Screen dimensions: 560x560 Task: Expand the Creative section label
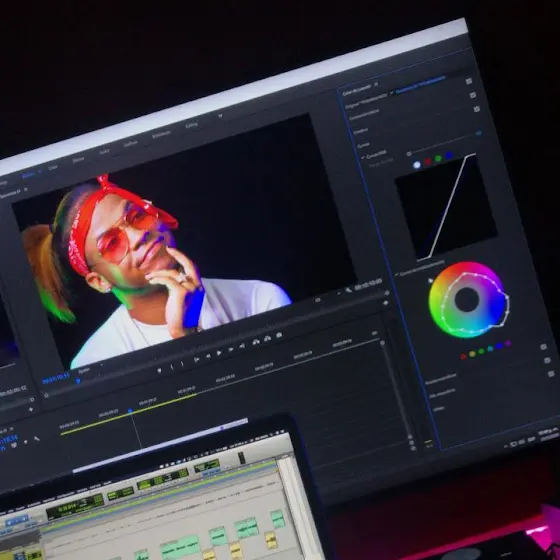point(360,131)
